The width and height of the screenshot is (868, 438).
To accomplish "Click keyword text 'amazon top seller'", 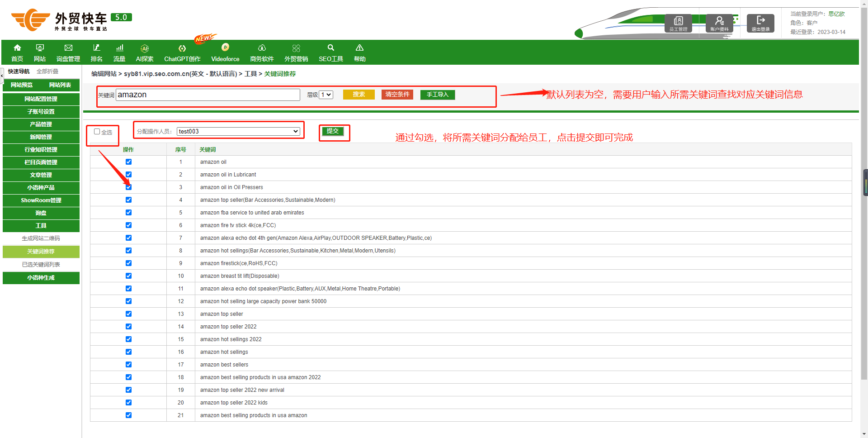I will tap(222, 314).
